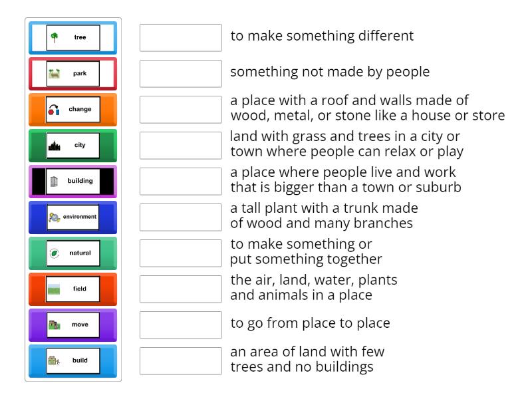The height and width of the screenshot is (399, 532).
Task: Click the answer slot beside the roof and walls definition
Action: tap(180, 110)
